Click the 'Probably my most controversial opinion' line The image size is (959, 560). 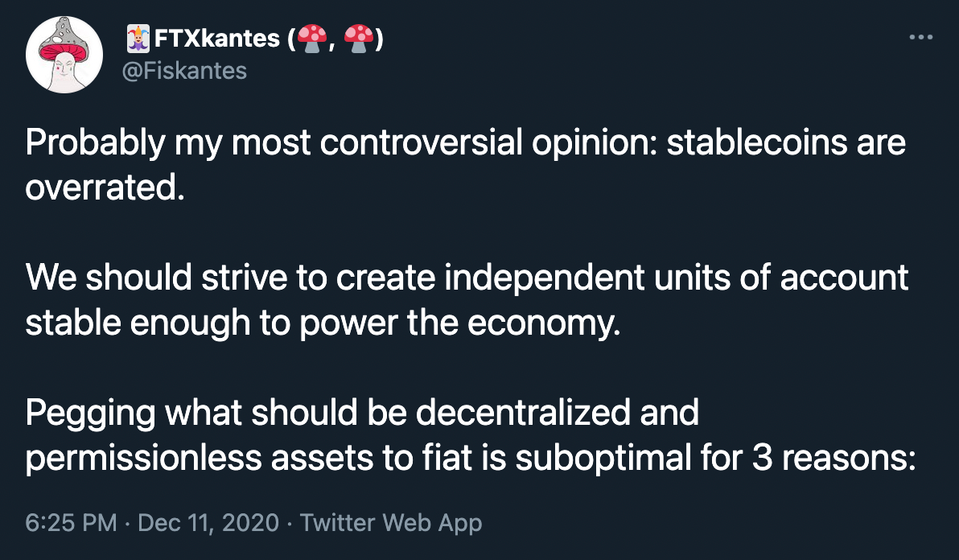(466, 144)
